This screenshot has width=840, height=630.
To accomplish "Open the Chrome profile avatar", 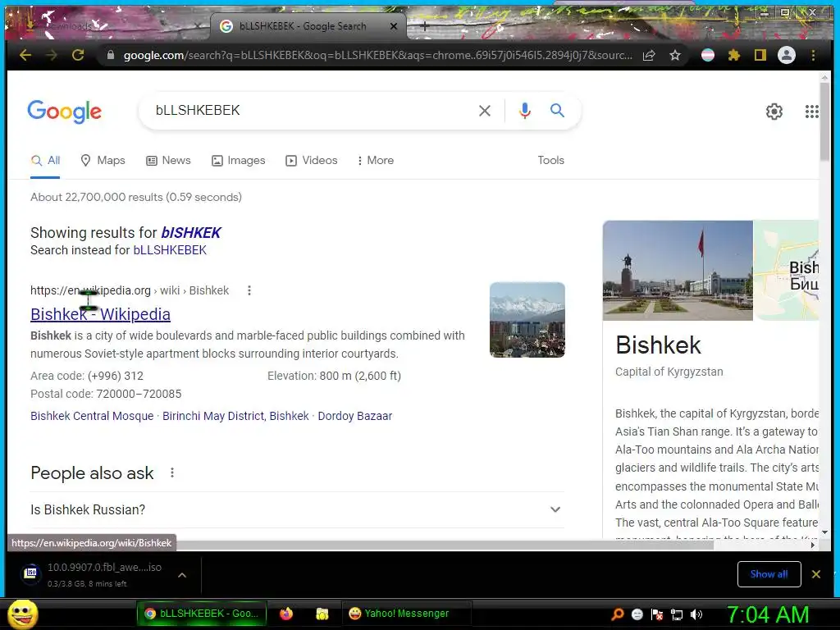I will [x=787, y=55].
